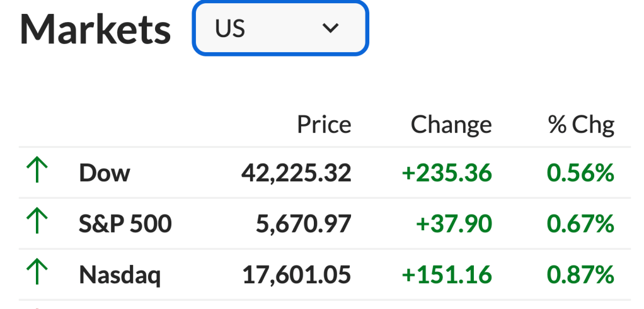Viewport: 644px width, 309px height.
Task: Click Dow percent change 0.56%
Action: point(580,173)
